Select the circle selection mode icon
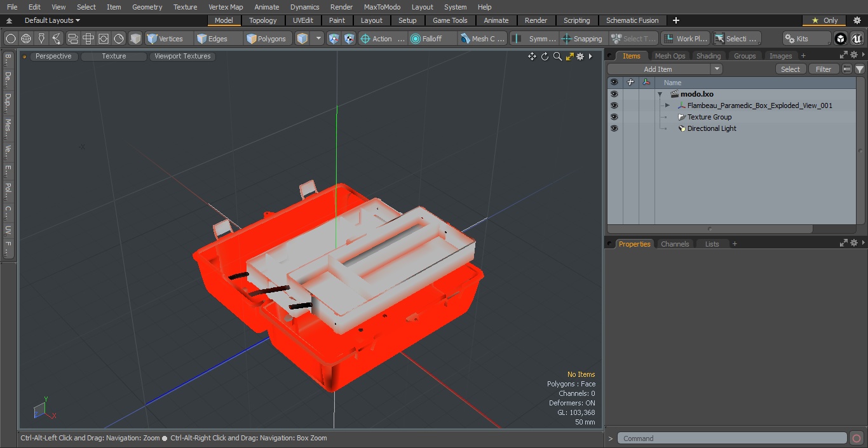 pos(11,39)
